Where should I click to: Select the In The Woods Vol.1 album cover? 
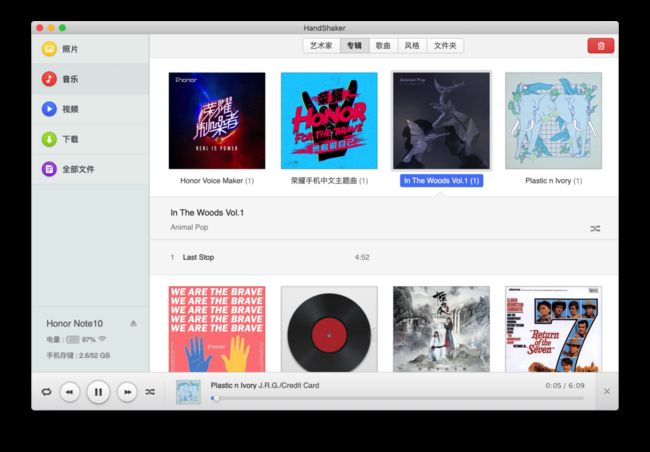(x=441, y=121)
